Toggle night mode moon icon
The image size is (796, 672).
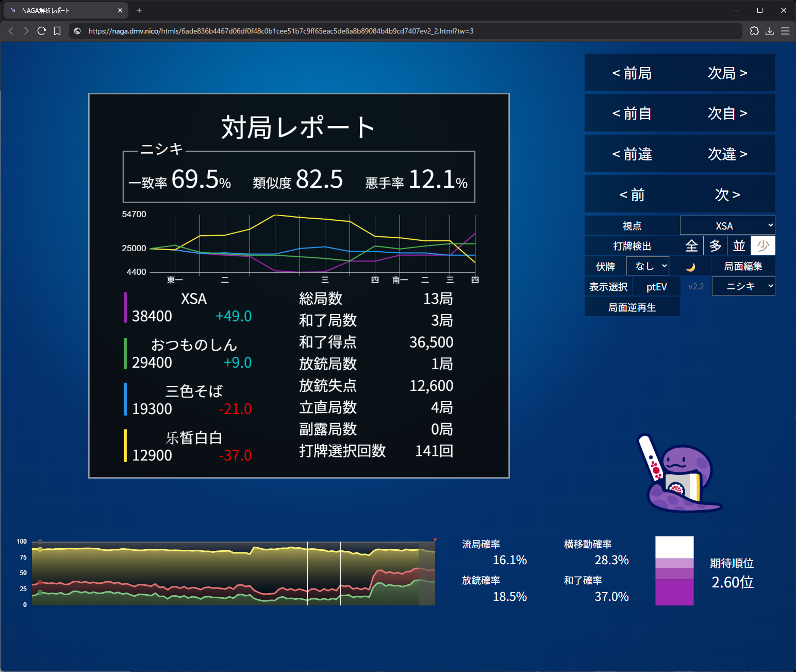[691, 267]
